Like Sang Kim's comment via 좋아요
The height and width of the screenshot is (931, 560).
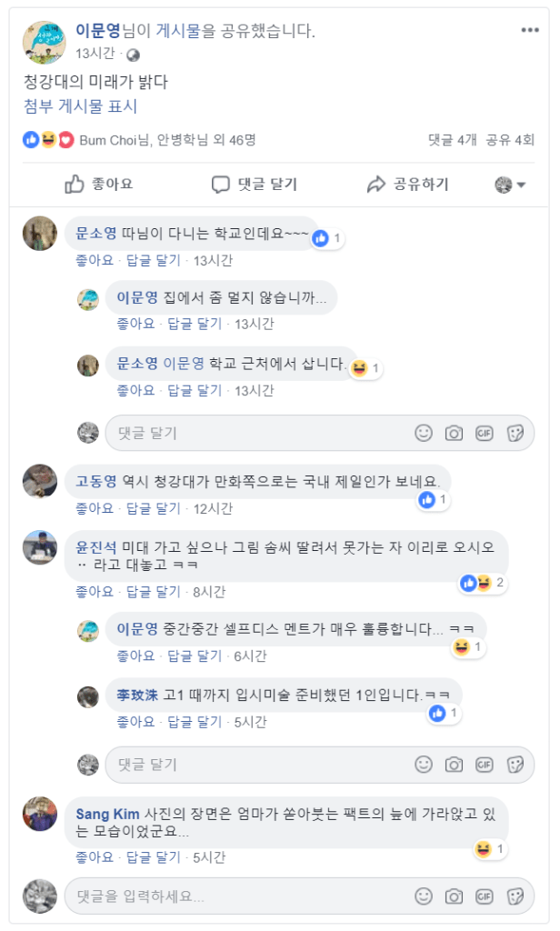(95, 857)
